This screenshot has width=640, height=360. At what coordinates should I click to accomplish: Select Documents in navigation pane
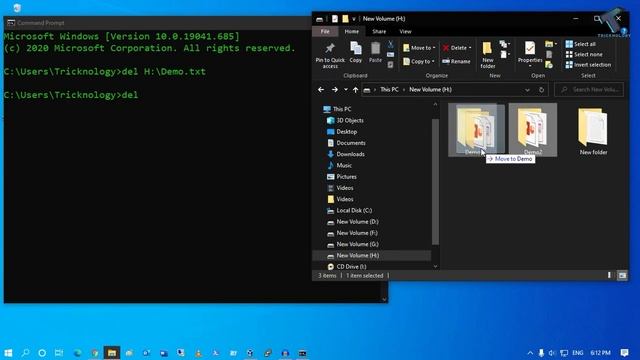click(x=346, y=143)
